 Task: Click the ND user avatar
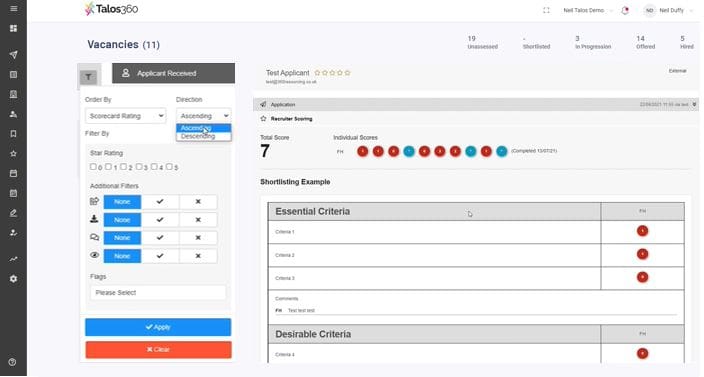[x=650, y=10]
